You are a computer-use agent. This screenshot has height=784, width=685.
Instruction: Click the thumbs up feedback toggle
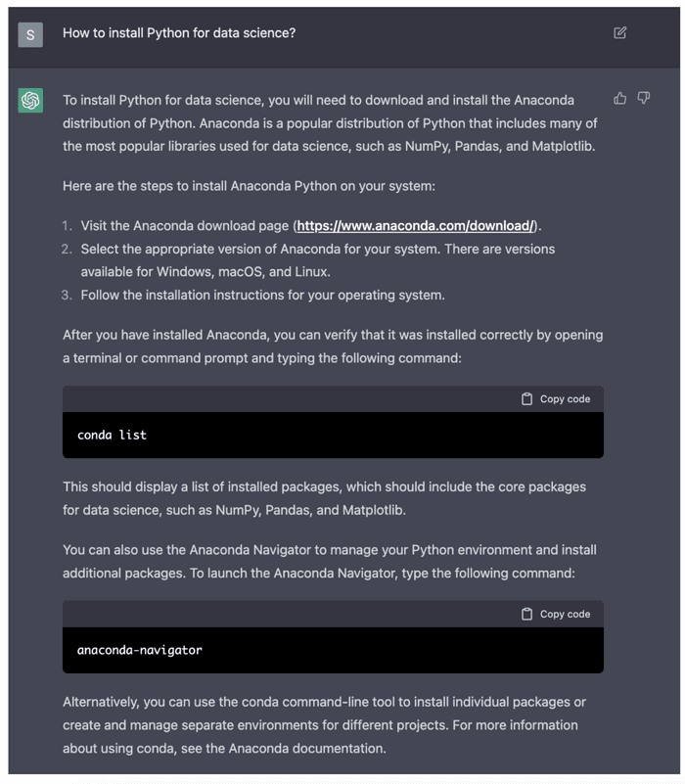(x=619, y=98)
